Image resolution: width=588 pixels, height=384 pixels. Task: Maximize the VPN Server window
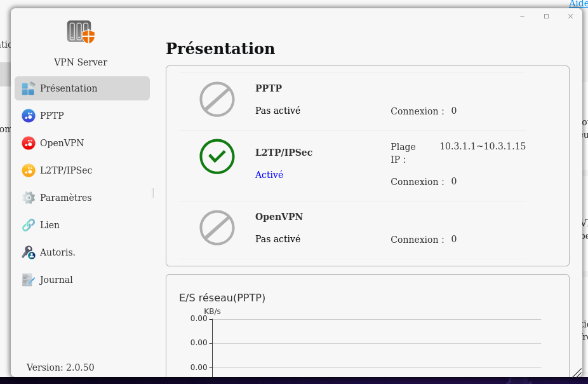(x=546, y=17)
